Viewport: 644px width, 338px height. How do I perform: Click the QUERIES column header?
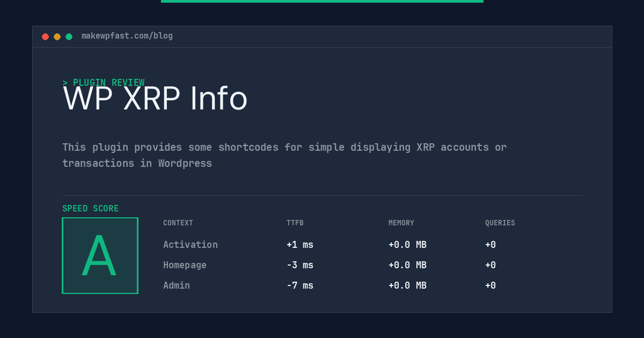point(500,223)
